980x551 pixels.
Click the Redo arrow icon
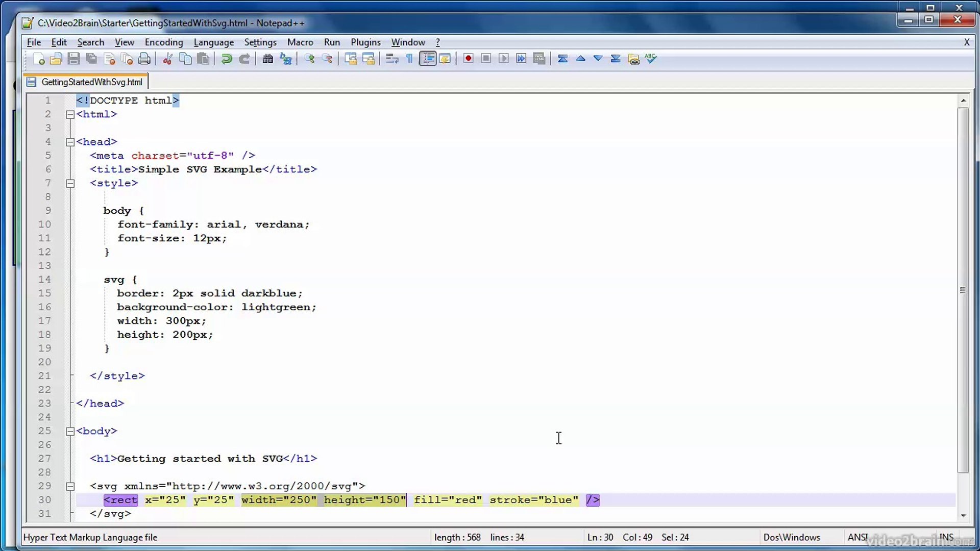pos(244,59)
